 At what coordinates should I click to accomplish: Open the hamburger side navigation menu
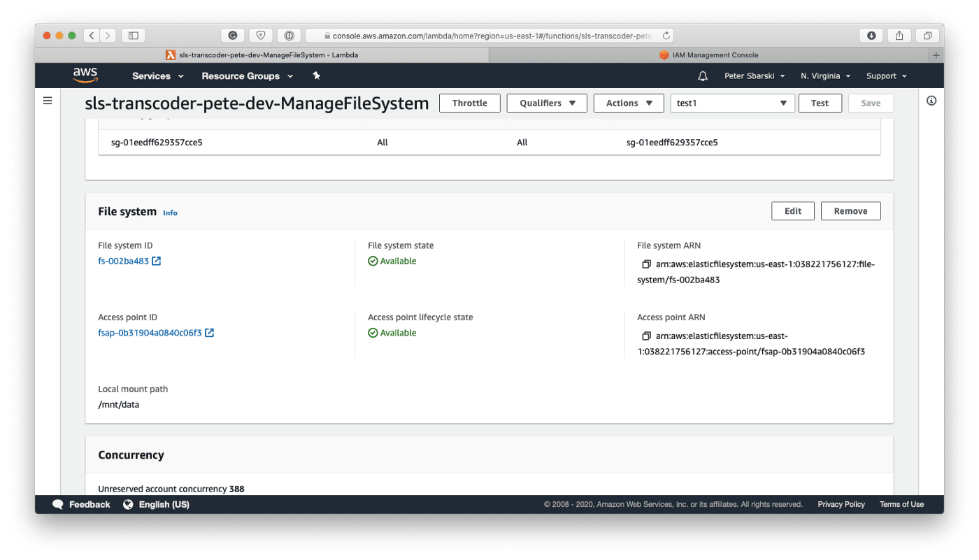pos(48,101)
